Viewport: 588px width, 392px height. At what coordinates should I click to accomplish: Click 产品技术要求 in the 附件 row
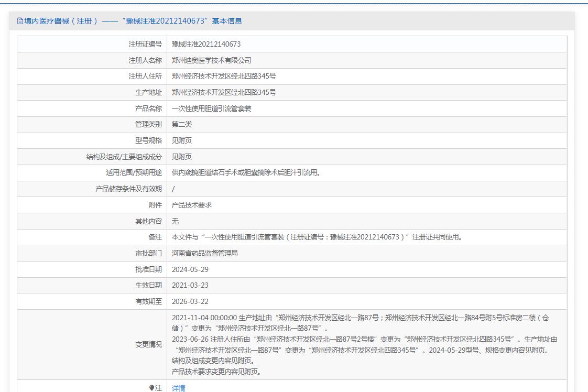[x=192, y=205]
